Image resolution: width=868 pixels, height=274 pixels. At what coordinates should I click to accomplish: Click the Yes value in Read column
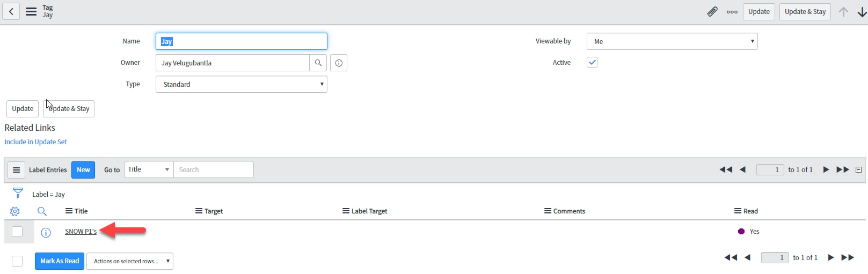coord(755,232)
